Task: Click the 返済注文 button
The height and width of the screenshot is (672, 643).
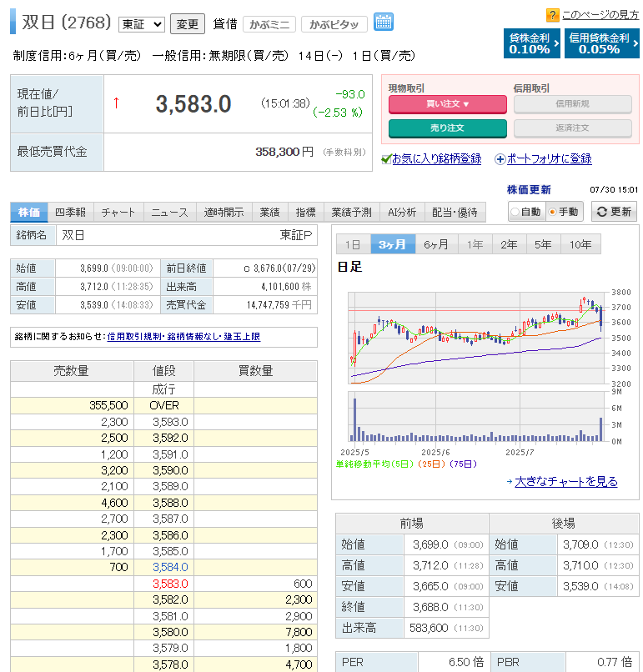Action: pos(572,128)
